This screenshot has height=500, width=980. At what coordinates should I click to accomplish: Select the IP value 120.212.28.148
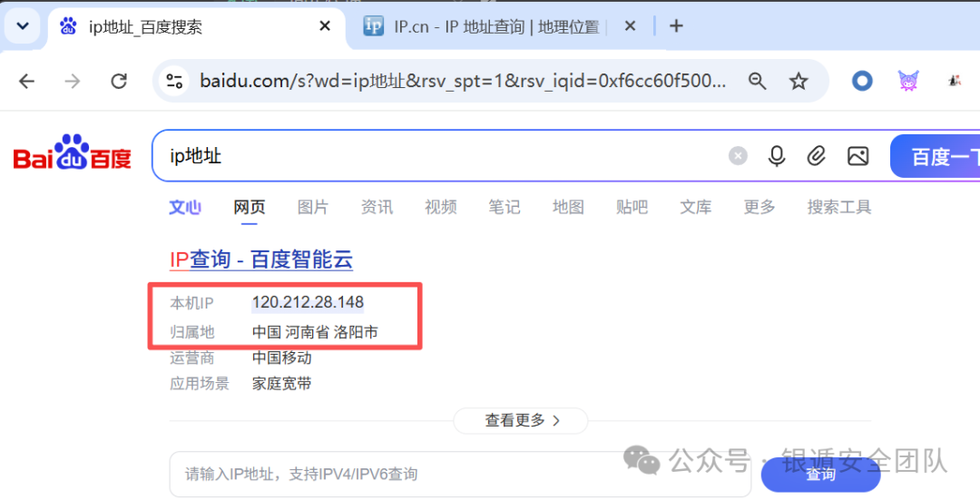(308, 302)
